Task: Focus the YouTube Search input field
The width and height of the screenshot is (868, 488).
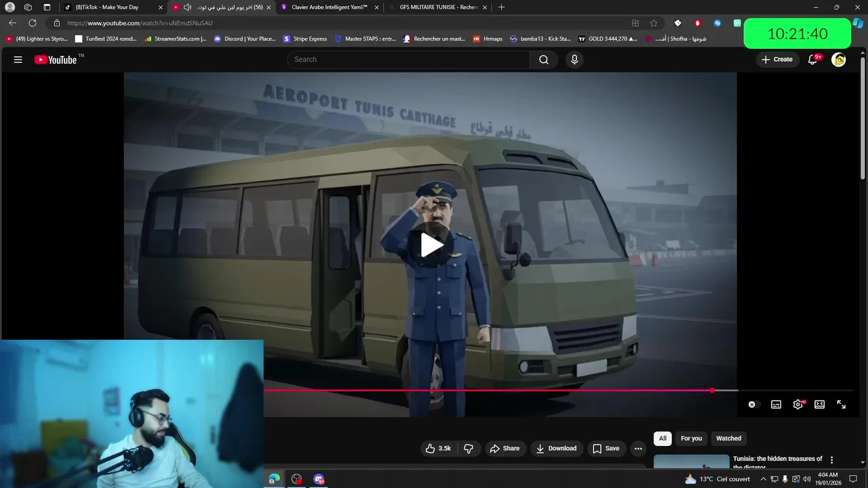Action: 409,60
